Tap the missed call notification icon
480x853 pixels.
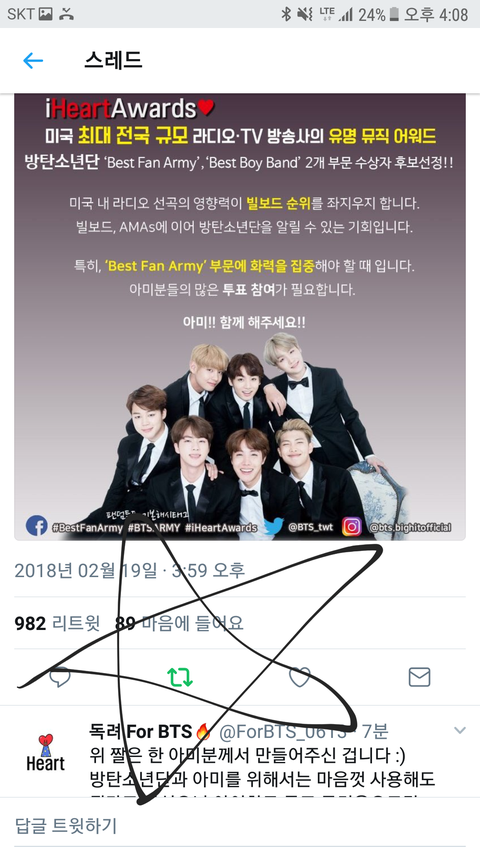click(x=67, y=14)
